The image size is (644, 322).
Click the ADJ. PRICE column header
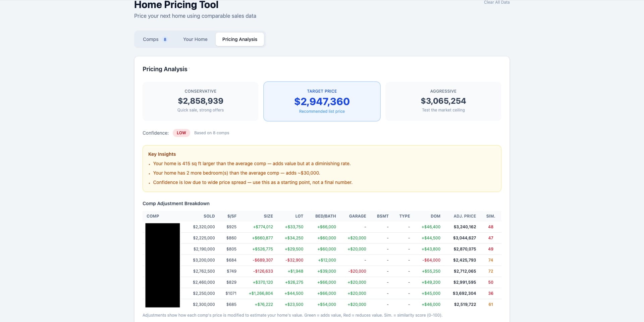465,216
